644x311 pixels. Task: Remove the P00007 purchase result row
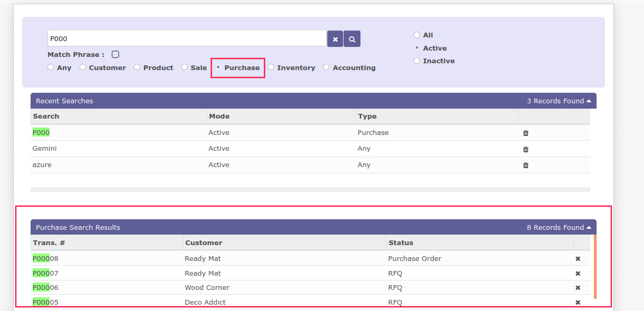(578, 274)
